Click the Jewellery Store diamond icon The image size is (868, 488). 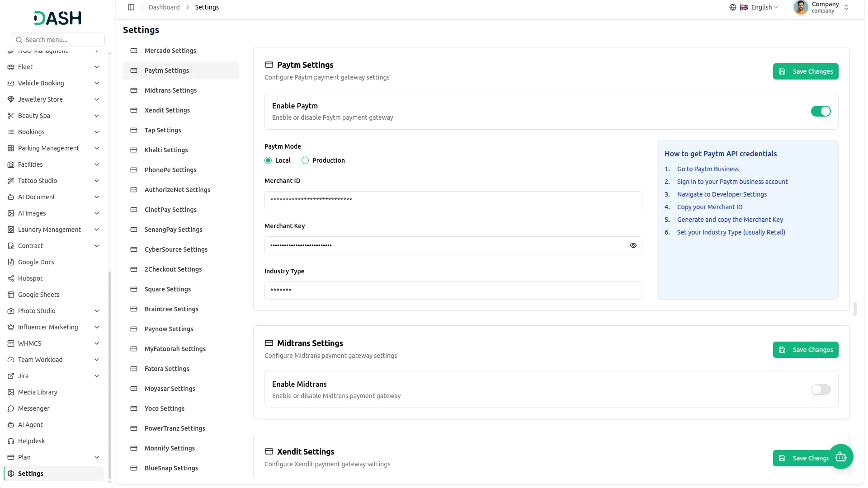pyautogui.click(x=11, y=99)
